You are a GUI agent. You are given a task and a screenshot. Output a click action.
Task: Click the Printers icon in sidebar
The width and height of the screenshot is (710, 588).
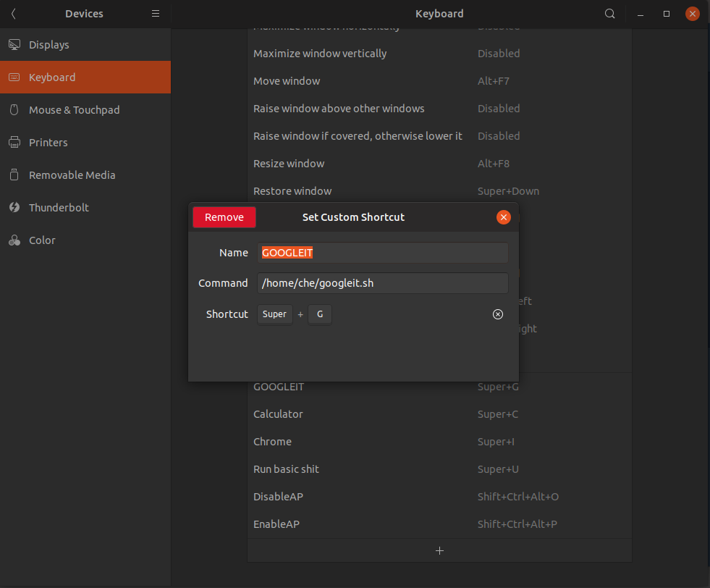pos(14,143)
